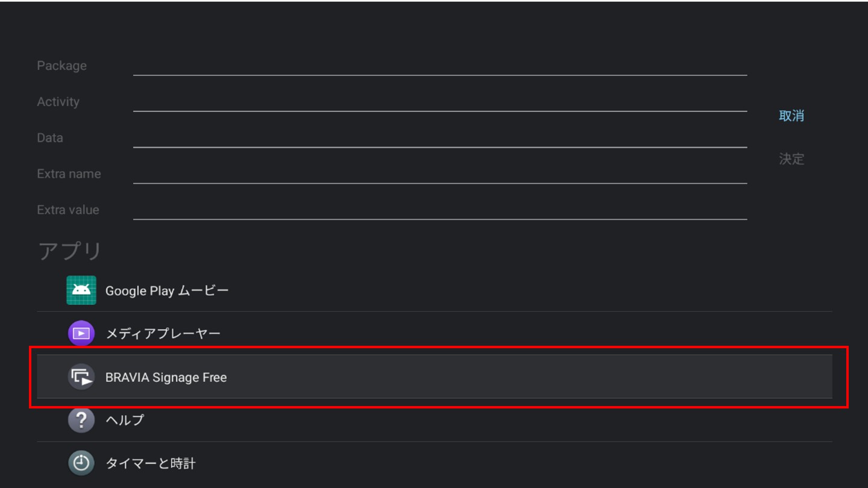Focus the Extra value text field
The width and height of the screenshot is (868, 488).
point(440,211)
